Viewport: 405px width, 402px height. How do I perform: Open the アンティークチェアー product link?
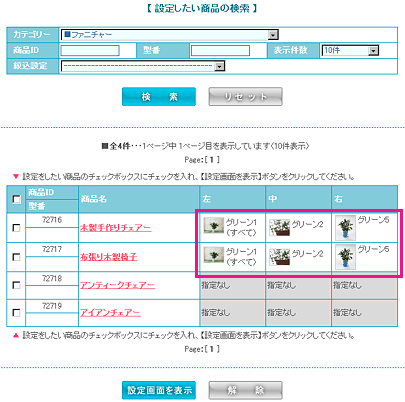pyautogui.click(x=117, y=285)
